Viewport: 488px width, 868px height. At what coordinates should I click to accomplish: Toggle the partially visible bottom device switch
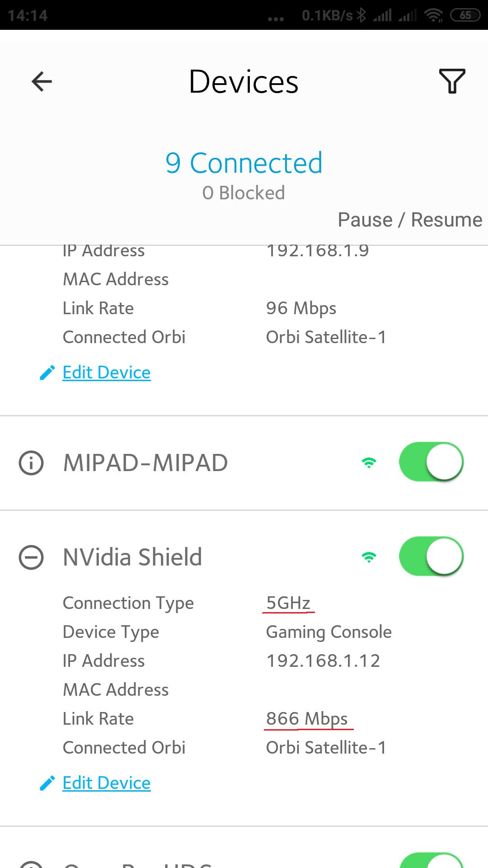[x=431, y=861]
